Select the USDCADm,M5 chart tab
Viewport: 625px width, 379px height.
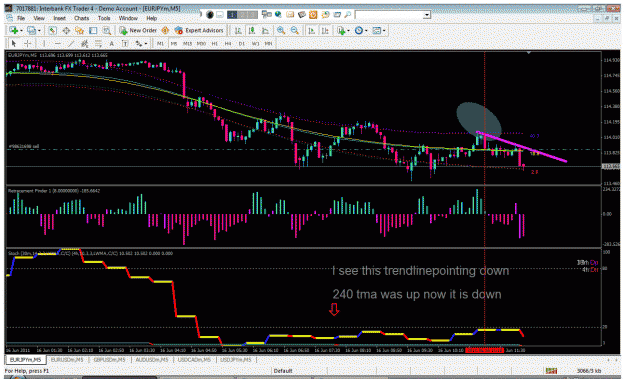(x=194, y=359)
